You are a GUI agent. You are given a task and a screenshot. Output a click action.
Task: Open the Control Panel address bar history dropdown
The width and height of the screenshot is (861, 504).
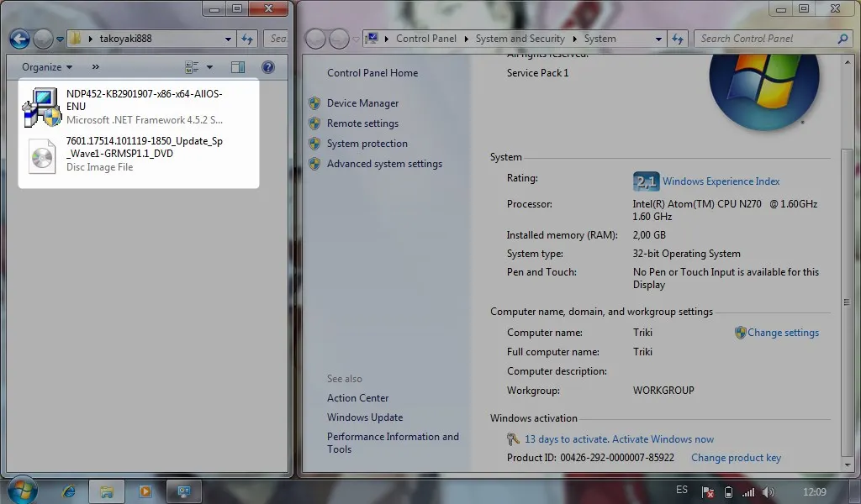click(658, 39)
